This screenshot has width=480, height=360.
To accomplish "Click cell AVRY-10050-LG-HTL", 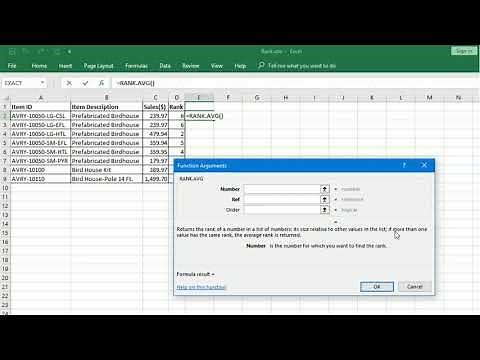I will click(40, 134).
